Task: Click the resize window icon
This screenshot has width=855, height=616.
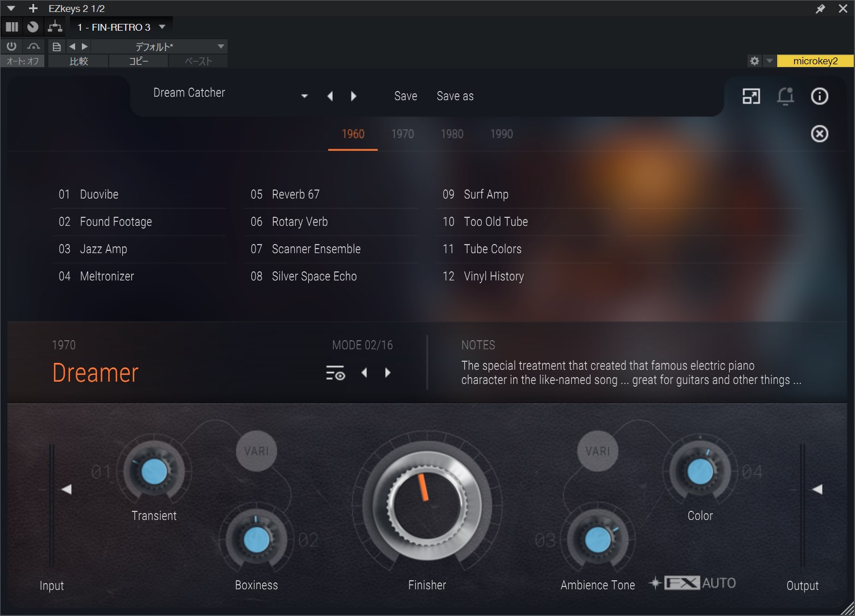Action: pyautogui.click(x=751, y=96)
